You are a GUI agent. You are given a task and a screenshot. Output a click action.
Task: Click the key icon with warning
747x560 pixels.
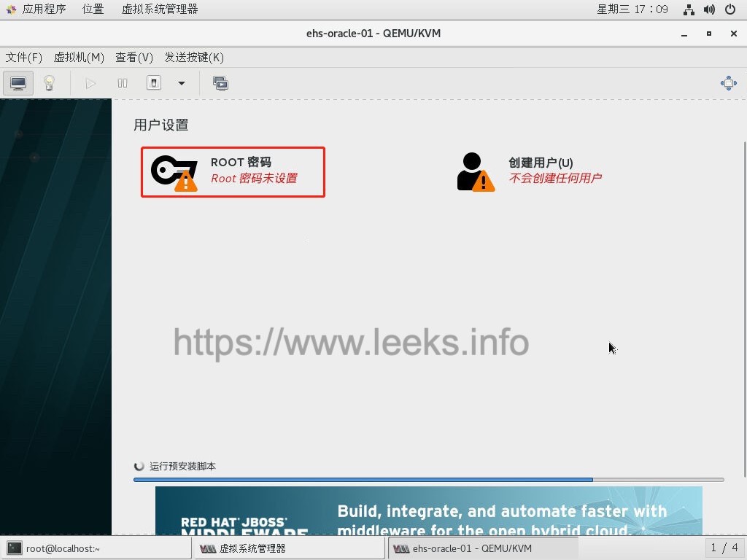coord(174,173)
